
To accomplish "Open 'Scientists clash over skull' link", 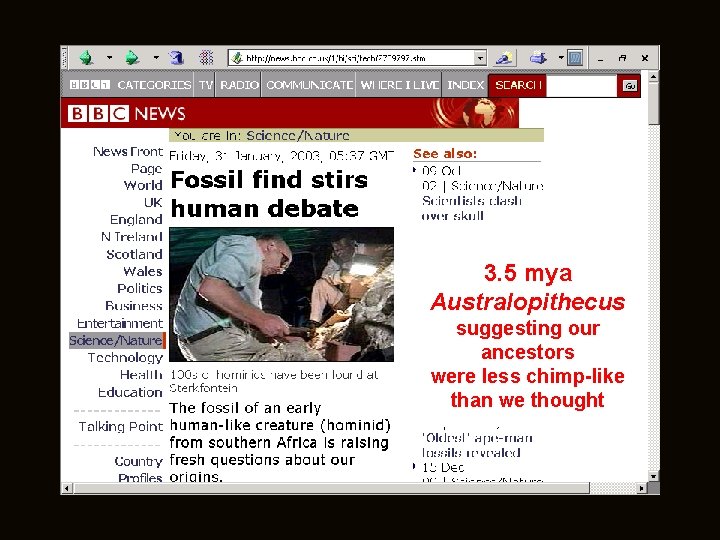I will pos(472,208).
